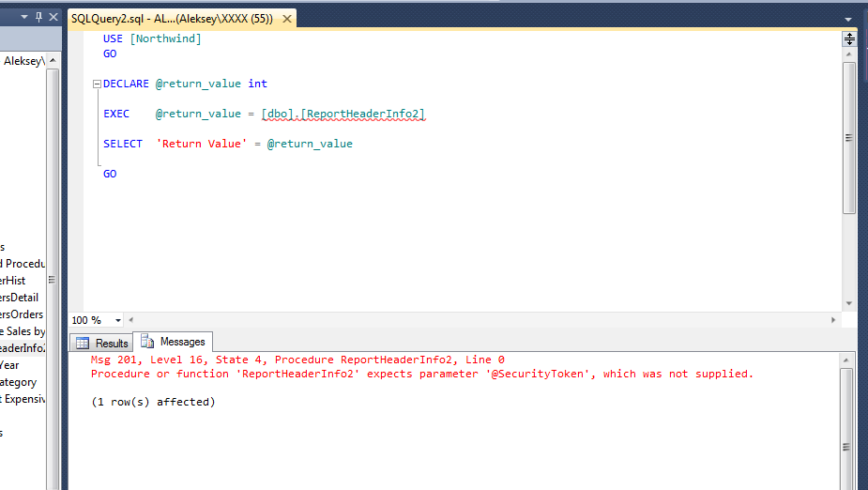Open Object Explorer window position dropdown
Image resolution: width=868 pixels, height=490 pixels.
24,17
